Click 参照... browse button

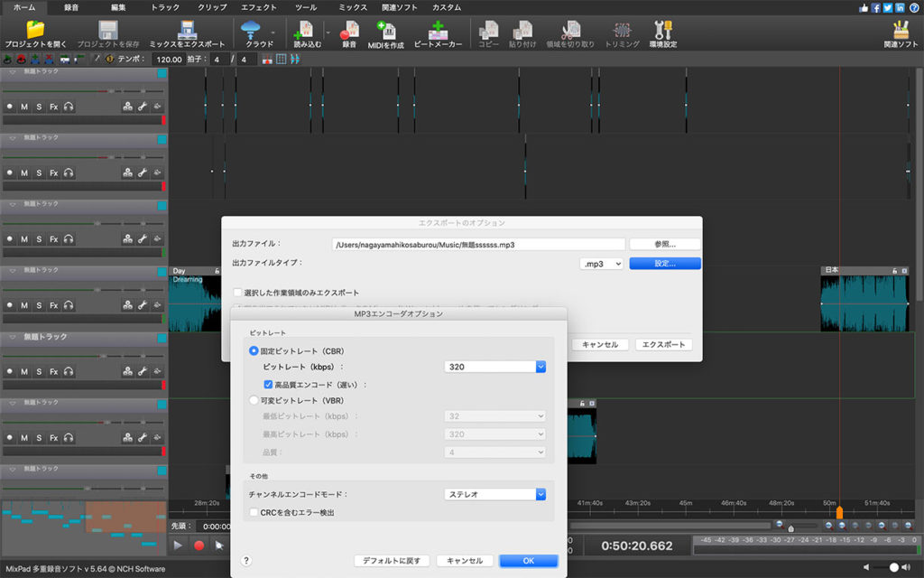click(x=665, y=244)
